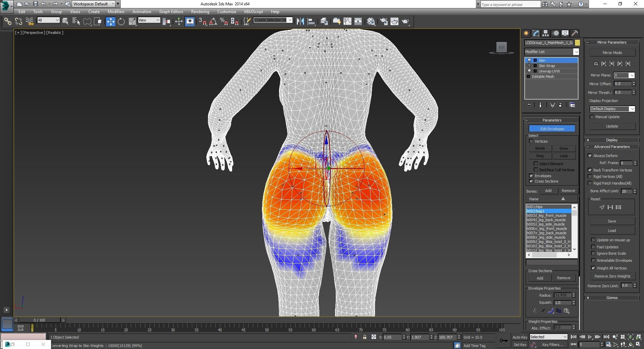Image resolution: width=644 pixels, height=349 pixels.
Task: Click the Selection Lock Toggle padlock
Action: click(365, 337)
